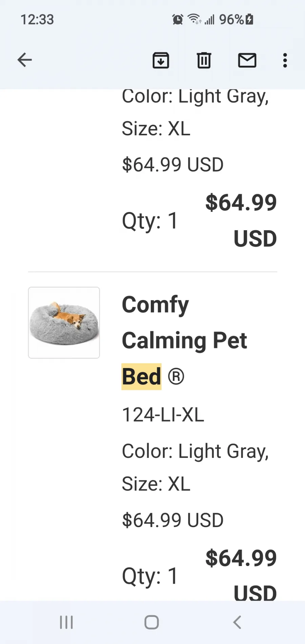The height and width of the screenshot is (644, 305).
Task: Mark email as unread via envelope icon
Action: tap(247, 60)
